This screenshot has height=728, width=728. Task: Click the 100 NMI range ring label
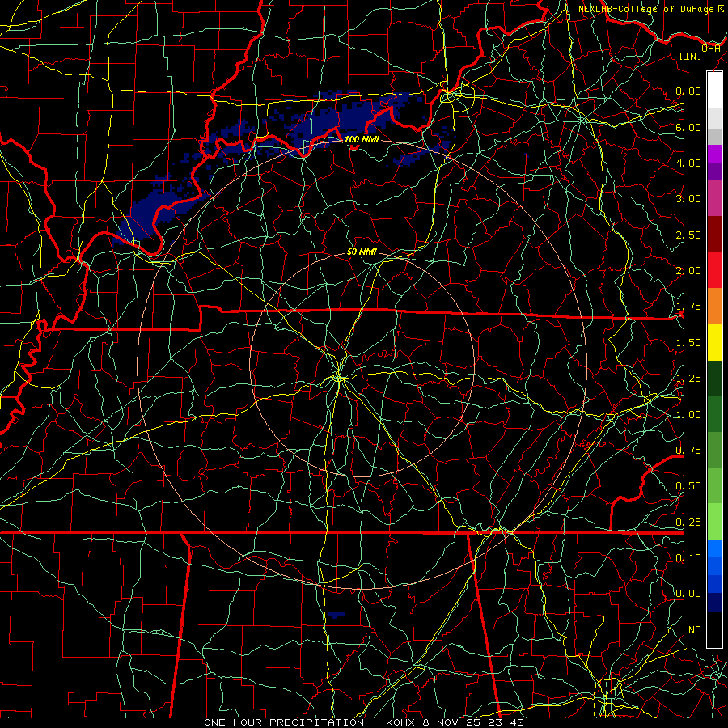click(x=362, y=139)
